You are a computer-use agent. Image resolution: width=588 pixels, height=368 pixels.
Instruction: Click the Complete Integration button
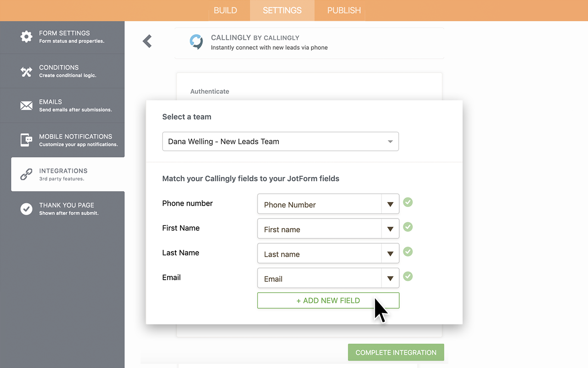[x=396, y=352]
